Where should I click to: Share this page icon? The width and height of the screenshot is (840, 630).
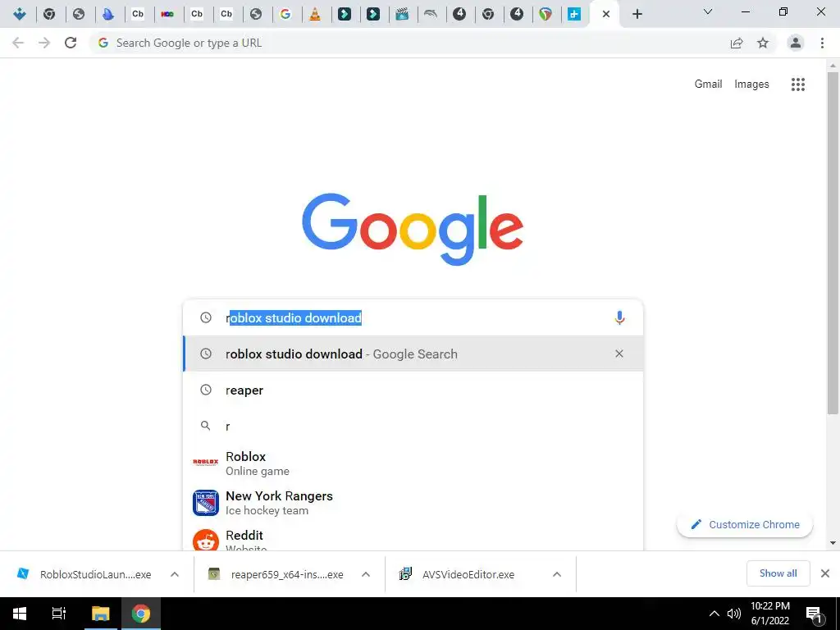737,43
